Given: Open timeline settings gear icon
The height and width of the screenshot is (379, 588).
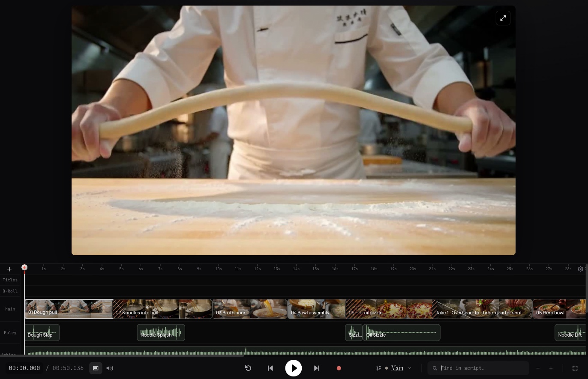Looking at the screenshot, I should pyautogui.click(x=580, y=269).
